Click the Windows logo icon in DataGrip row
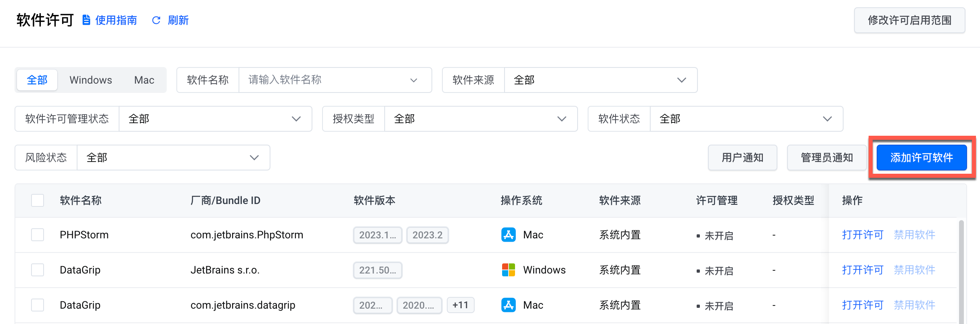 pos(509,270)
